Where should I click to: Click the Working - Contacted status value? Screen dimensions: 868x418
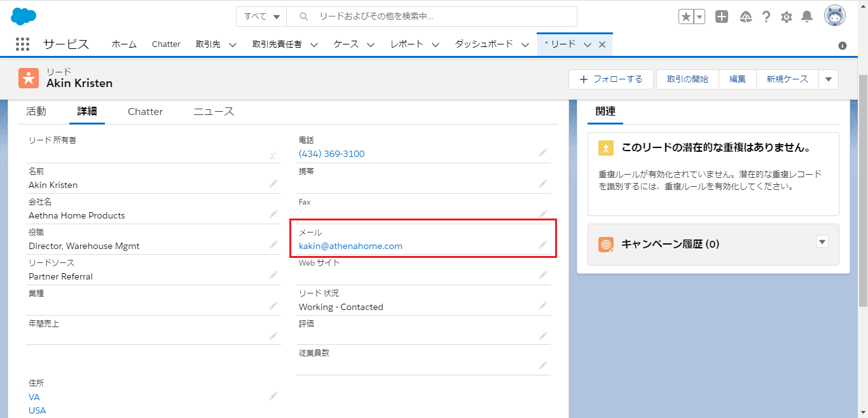[x=341, y=307]
